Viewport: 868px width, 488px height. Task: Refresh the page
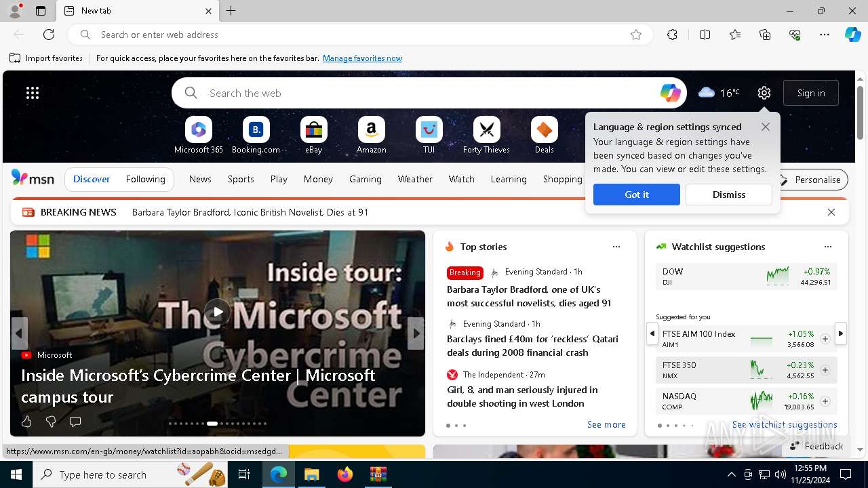49,35
